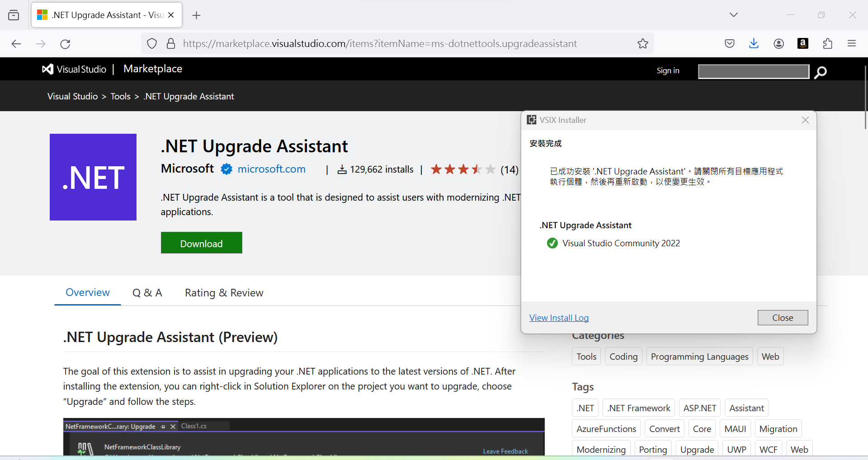868x460 pixels.
Task: Close the .NET Upgrade Assistant tab
Action: click(171, 15)
